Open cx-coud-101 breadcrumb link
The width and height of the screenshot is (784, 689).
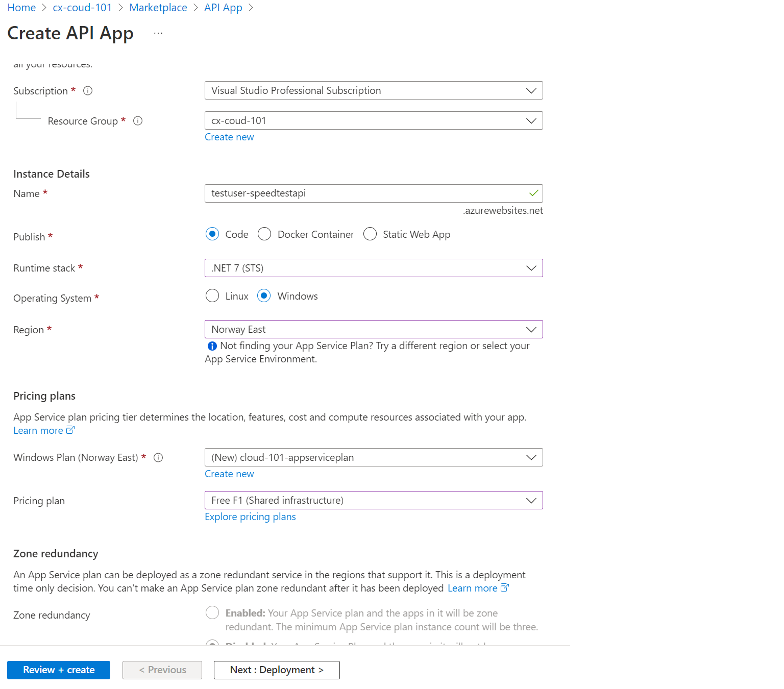tap(82, 8)
